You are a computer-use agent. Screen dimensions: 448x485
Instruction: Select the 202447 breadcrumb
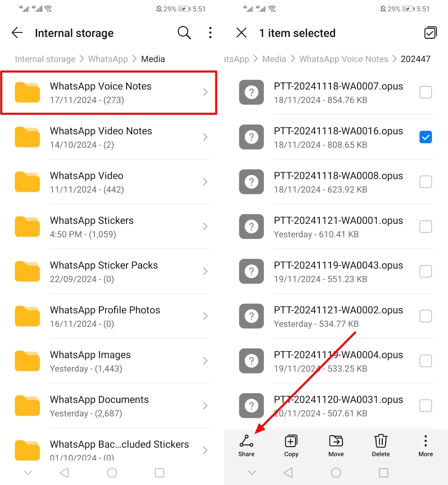416,59
